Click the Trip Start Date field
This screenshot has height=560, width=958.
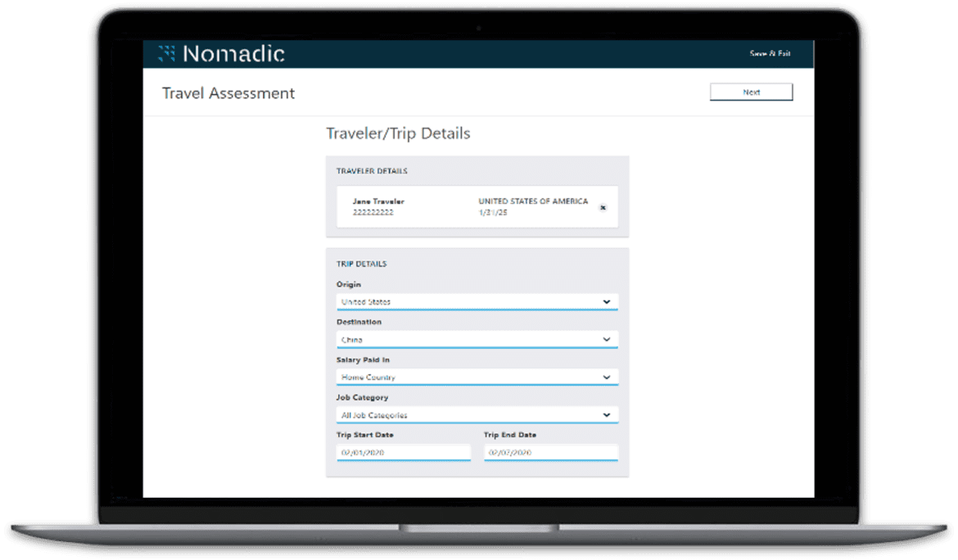[x=403, y=452]
